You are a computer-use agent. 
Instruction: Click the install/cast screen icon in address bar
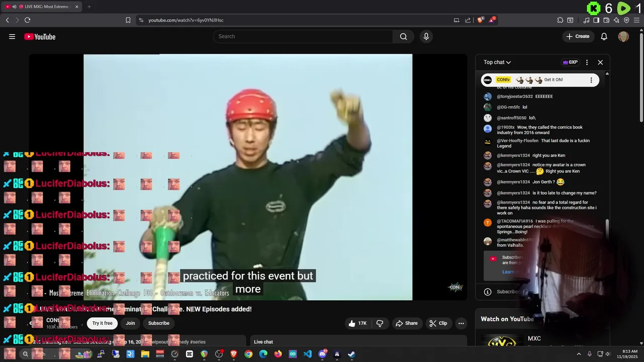(x=456, y=20)
